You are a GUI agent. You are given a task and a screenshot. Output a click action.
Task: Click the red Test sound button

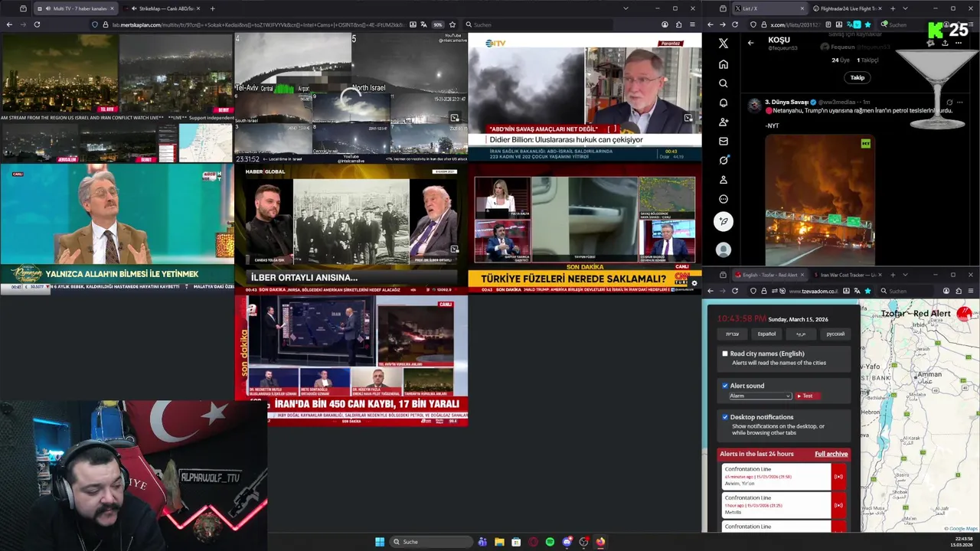806,396
